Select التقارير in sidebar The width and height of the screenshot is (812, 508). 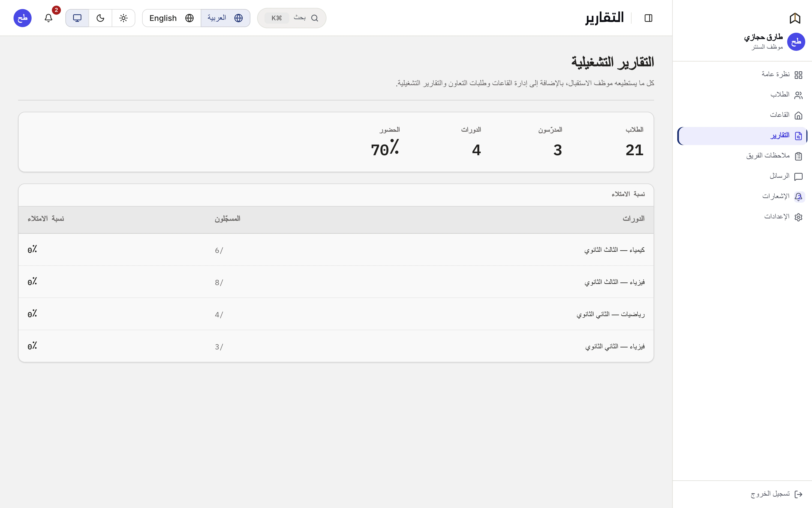742,136
